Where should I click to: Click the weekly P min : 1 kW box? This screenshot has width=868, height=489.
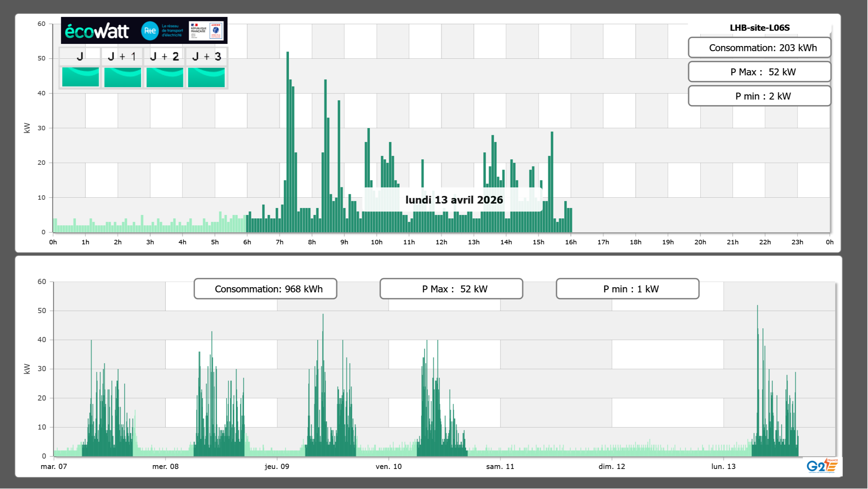point(627,289)
